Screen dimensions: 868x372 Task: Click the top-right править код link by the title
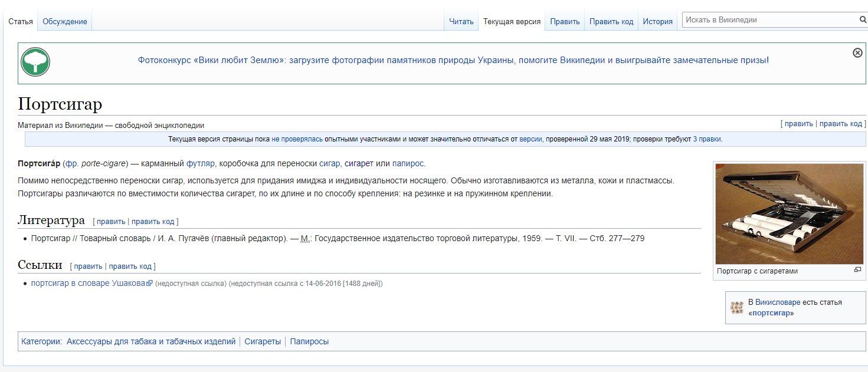(x=841, y=124)
